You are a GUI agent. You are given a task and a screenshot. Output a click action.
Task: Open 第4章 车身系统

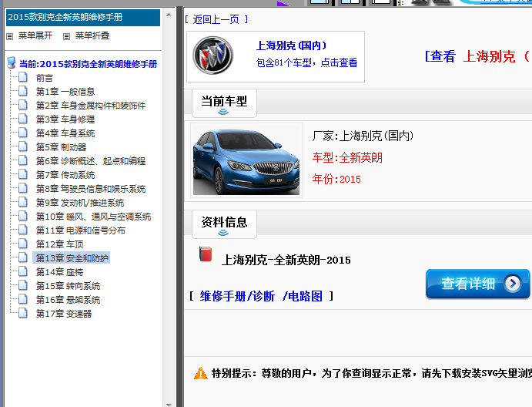pyautogui.click(x=65, y=133)
